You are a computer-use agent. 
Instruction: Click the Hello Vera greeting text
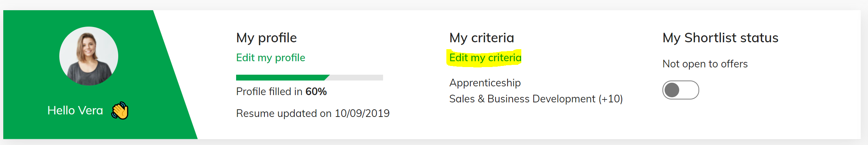[x=75, y=110]
